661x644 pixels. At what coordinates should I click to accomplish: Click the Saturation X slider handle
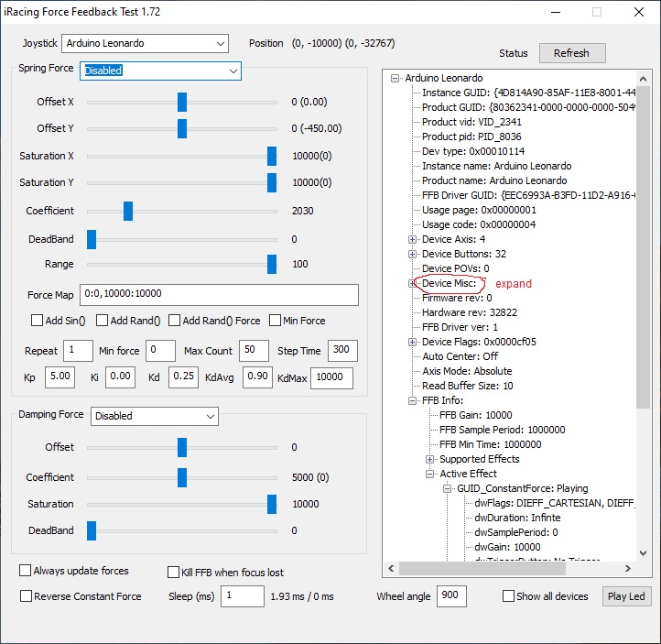coord(272,157)
